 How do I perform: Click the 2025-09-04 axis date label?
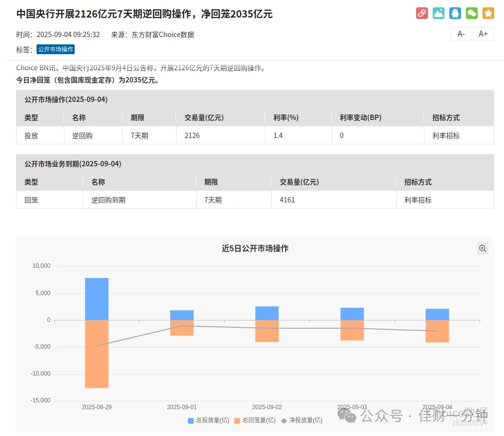(x=437, y=407)
